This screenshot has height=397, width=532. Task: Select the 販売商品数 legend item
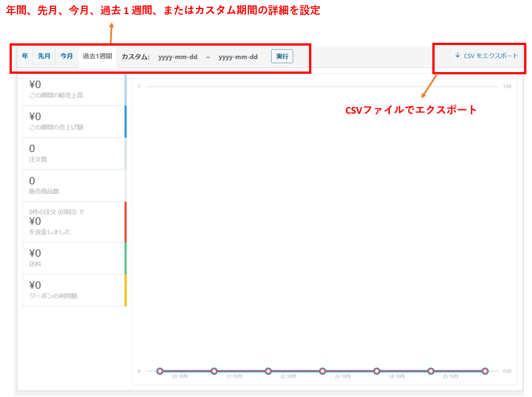tap(73, 185)
